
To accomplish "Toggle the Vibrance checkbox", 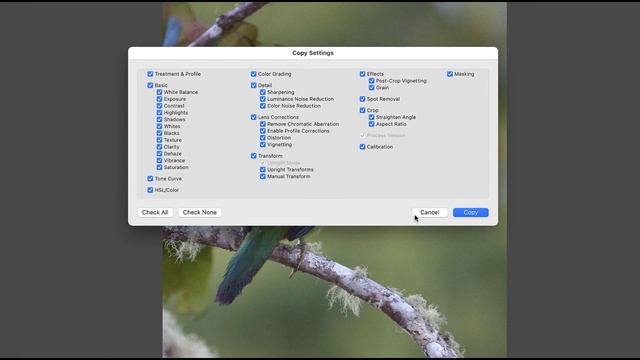I will point(159,160).
